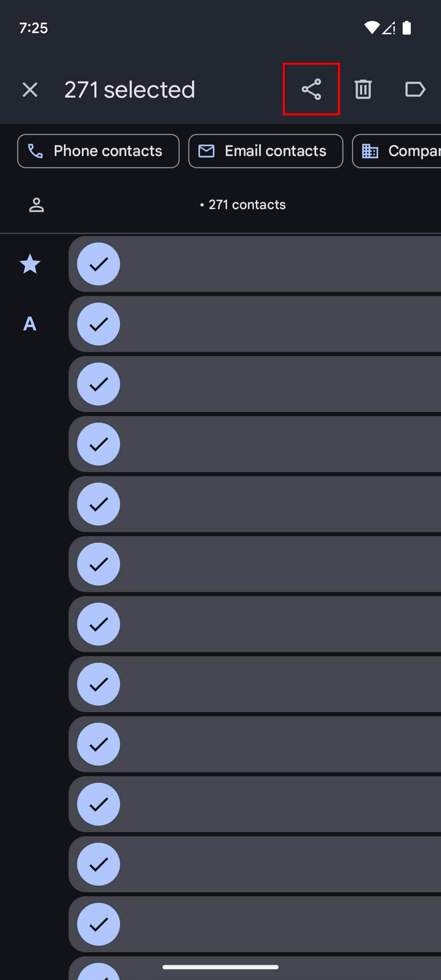Filter by Phone contacts chip

(99, 151)
